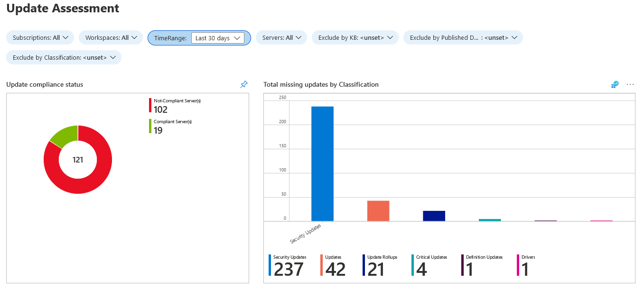This screenshot has width=644, height=289.
Task: Click the teal Critical Updates bar
Action: (x=490, y=220)
